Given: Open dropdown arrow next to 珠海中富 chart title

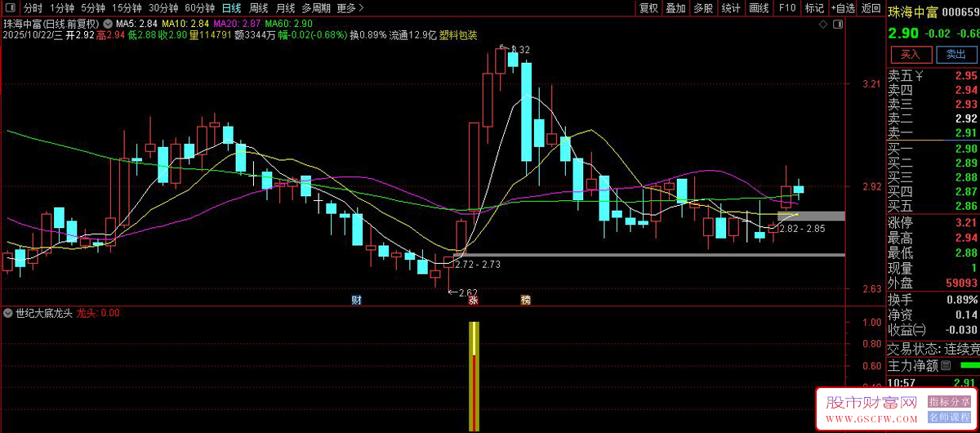Looking at the screenshot, I should click(109, 23).
